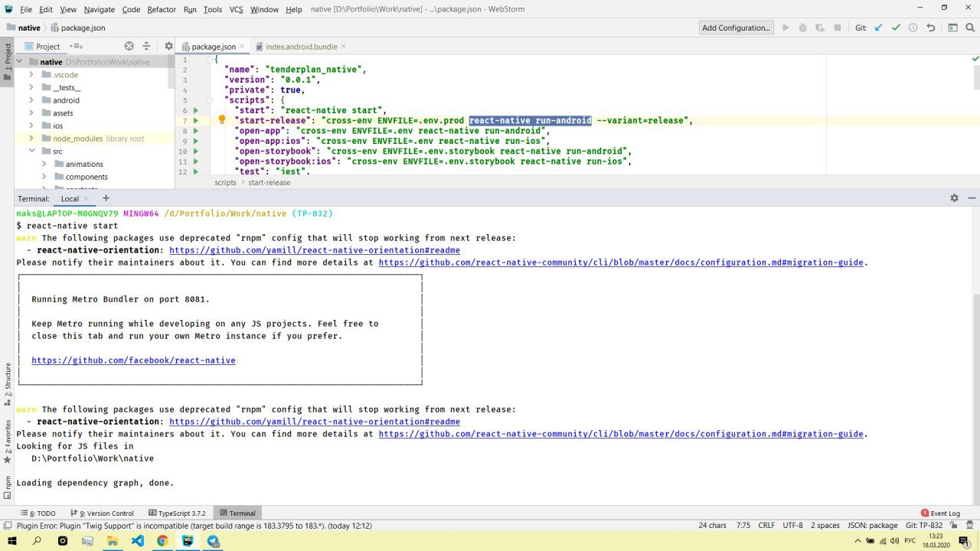Expand the __tests__ folder
Screen dimensions: 980x551
(31, 87)
